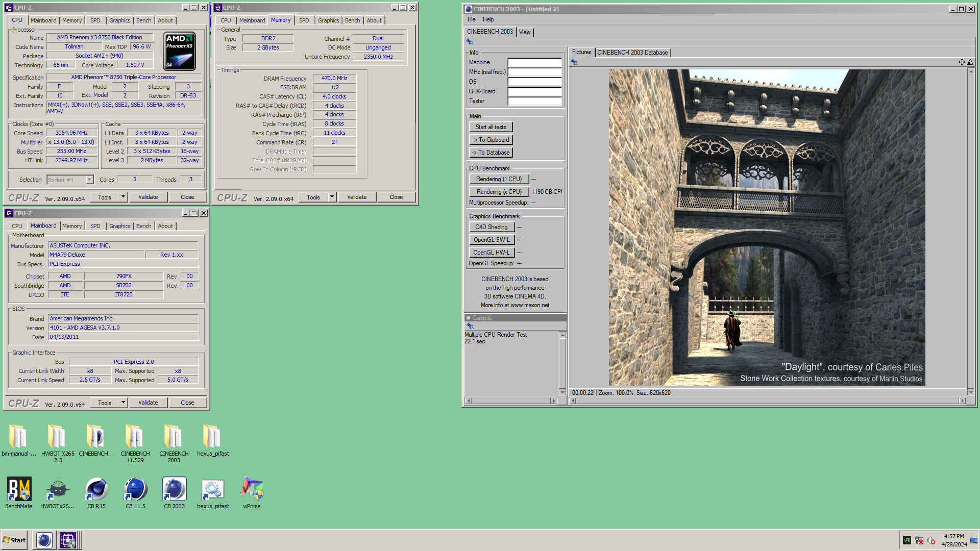Click the GFX-Board input field

point(534,91)
